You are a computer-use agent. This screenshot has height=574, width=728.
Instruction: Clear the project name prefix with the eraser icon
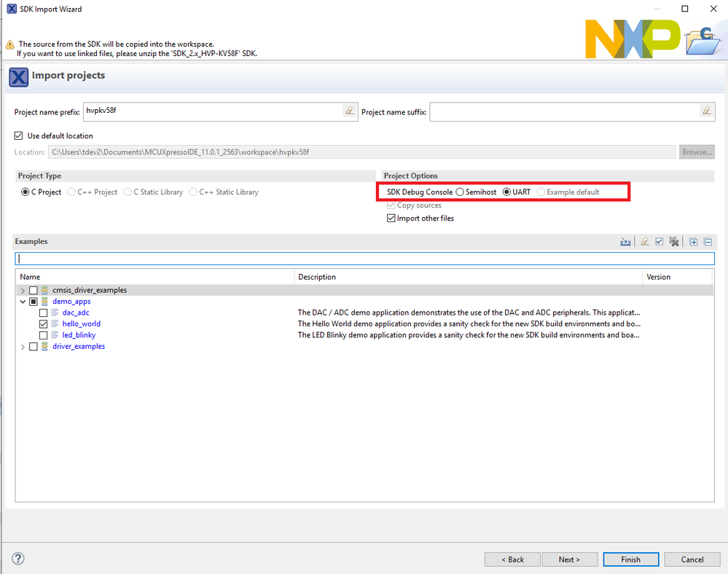(x=350, y=111)
